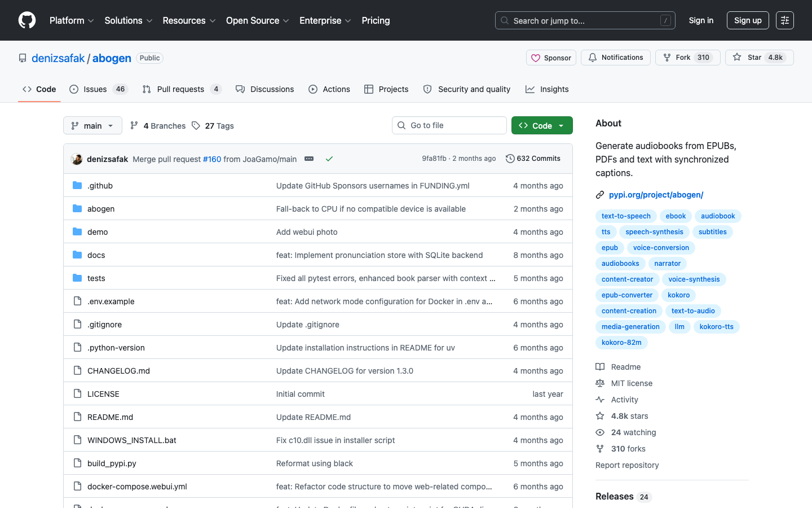Click the .github folder icon
812x508 pixels.
click(x=77, y=186)
